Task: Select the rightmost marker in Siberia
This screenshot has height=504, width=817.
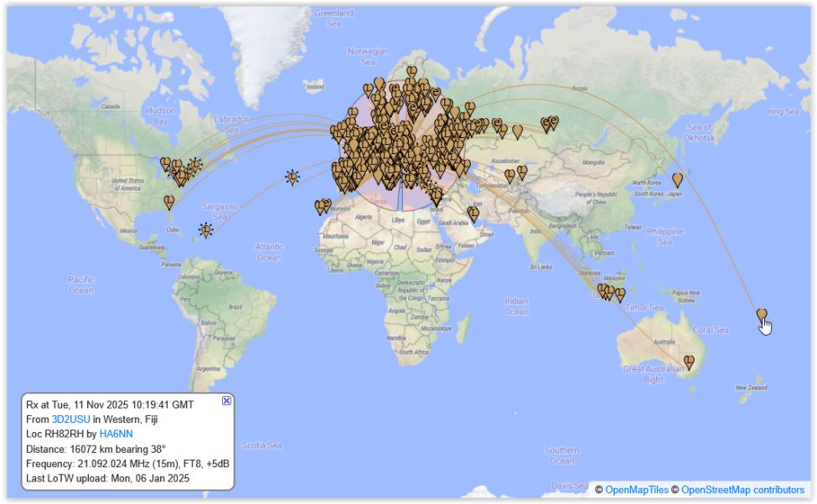Action: (x=553, y=121)
